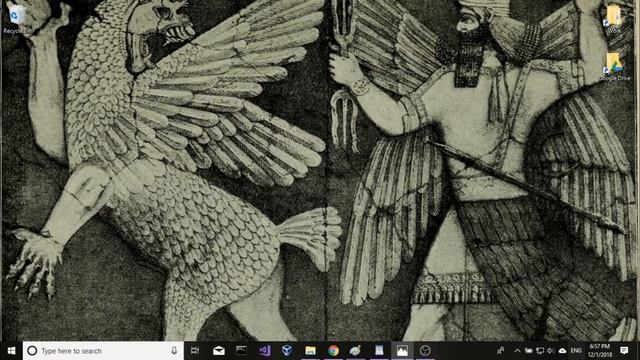
Task: Open Task View from the taskbar
Action: tap(195, 351)
